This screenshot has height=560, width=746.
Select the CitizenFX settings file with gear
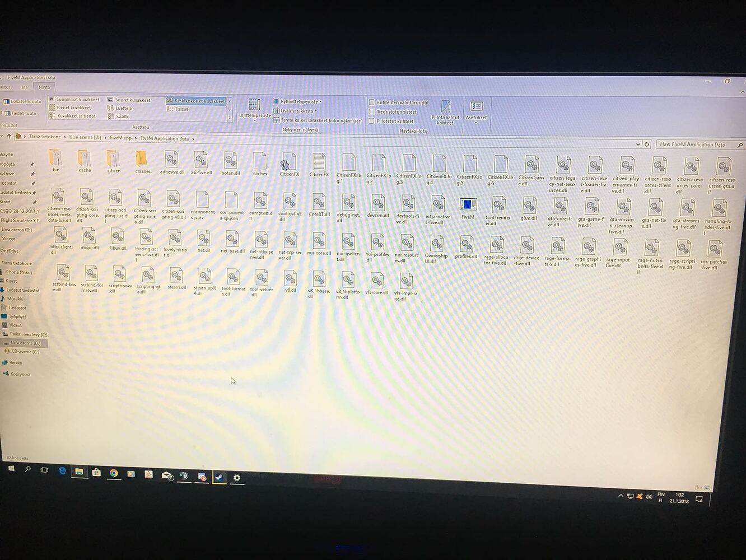[289, 164]
